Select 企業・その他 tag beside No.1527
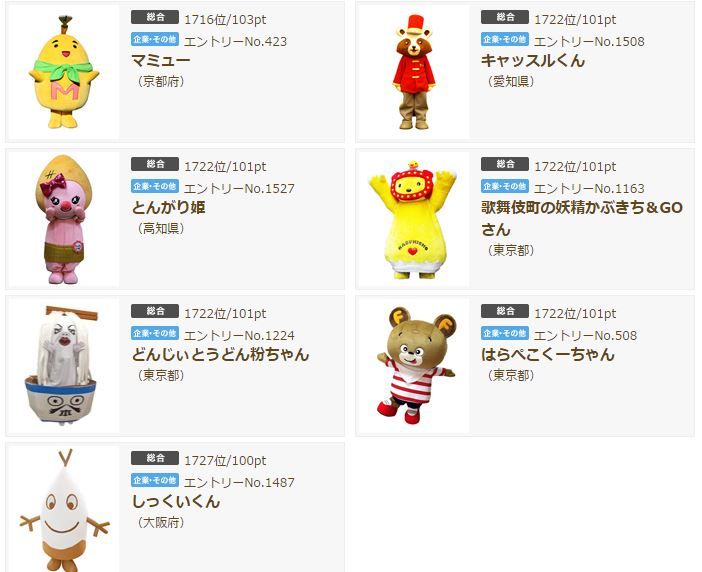Image resolution: width=702 pixels, height=572 pixels. (155, 186)
